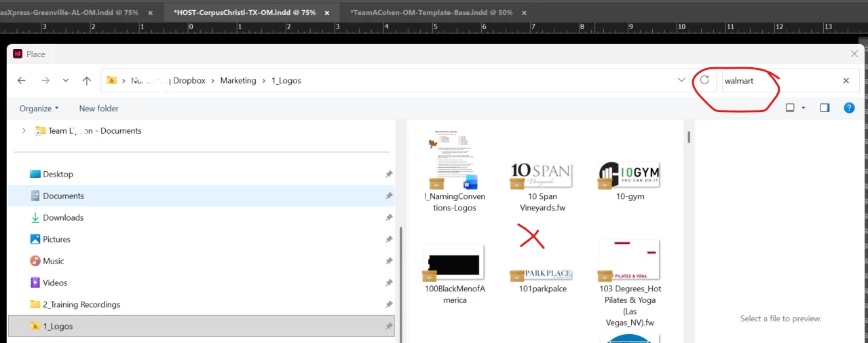Screen dimensions: 868x343
Task: Unpin Music using its pin icon
Action: point(389,261)
